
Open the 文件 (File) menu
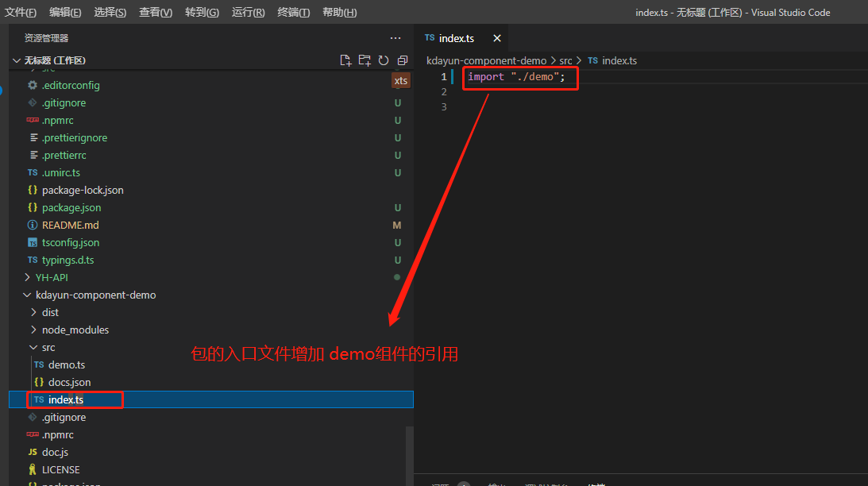21,13
